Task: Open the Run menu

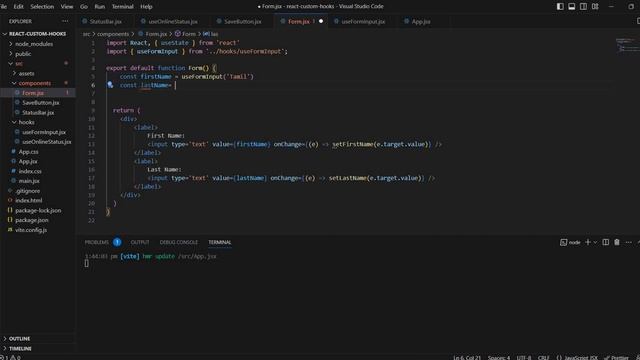Action: coord(100,7)
